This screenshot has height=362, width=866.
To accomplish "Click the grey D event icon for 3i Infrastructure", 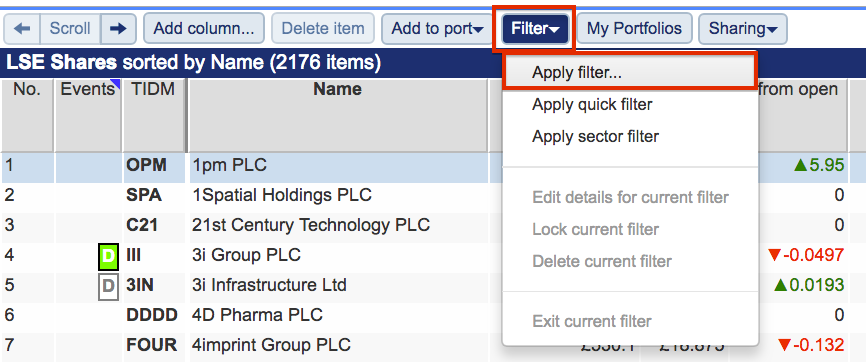I will [109, 286].
